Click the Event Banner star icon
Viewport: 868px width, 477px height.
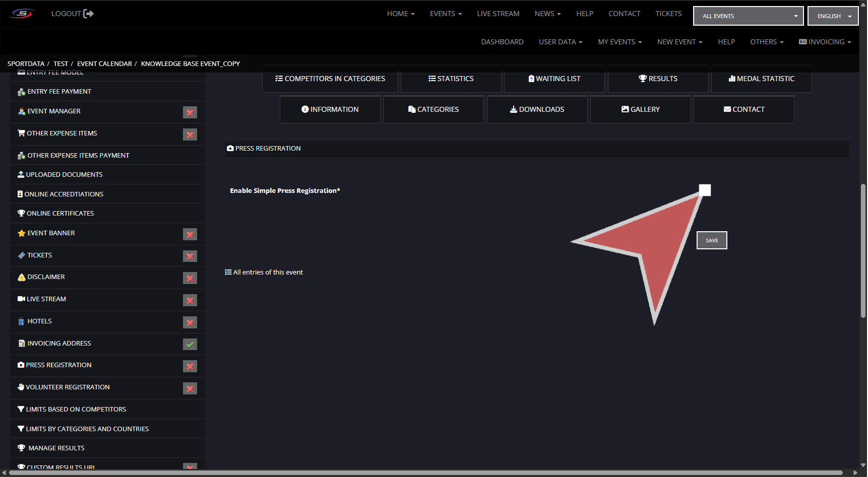coord(21,233)
